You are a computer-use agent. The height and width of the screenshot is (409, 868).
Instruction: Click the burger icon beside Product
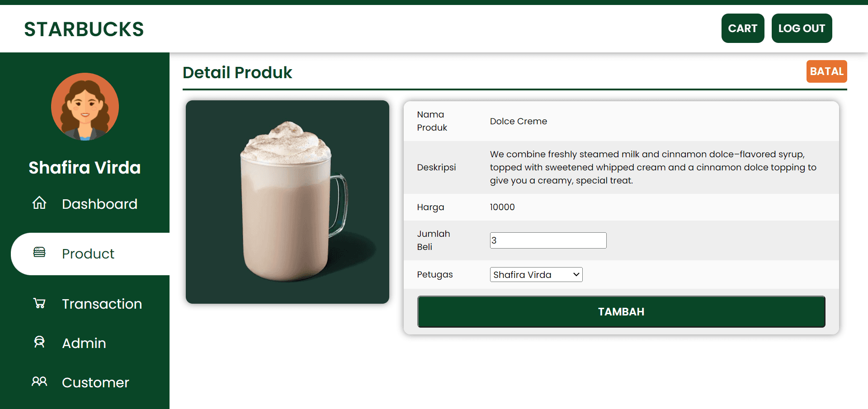coord(39,252)
